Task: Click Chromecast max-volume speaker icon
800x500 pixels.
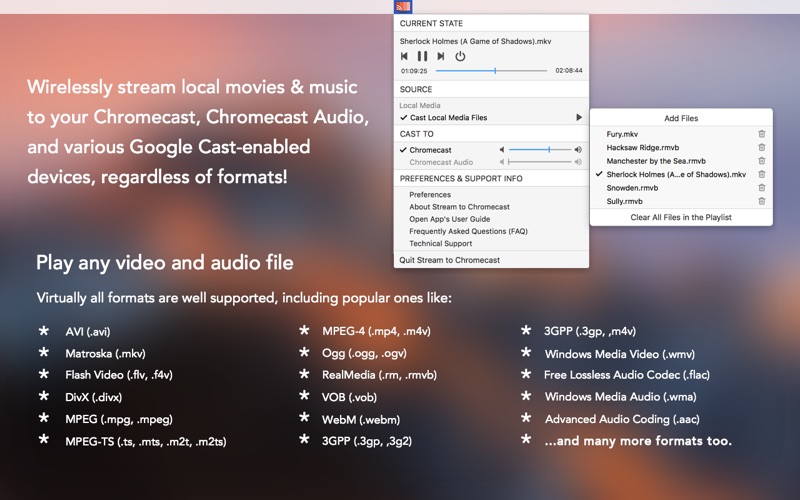Action: click(578, 149)
